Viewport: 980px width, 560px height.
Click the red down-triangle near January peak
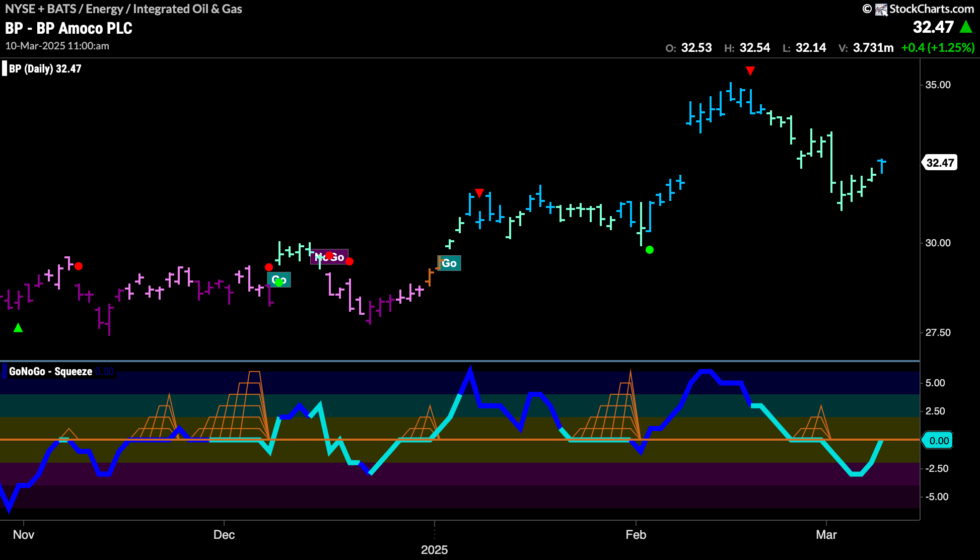[479, 193]
